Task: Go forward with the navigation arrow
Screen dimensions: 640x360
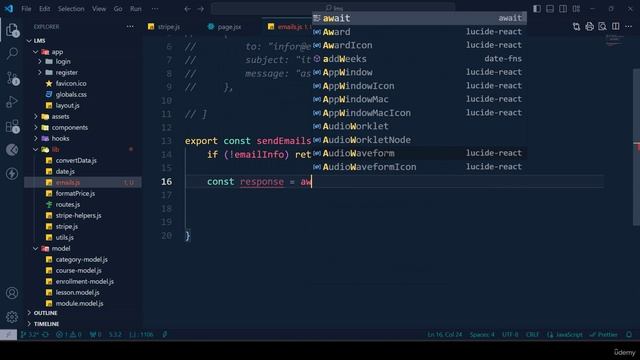Action: click(x=200, y=9)
